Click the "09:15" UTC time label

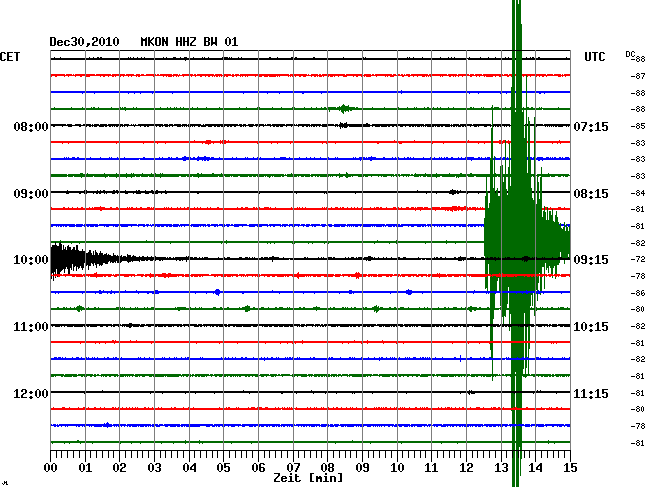pyautogui.click(x=591, y=260)
